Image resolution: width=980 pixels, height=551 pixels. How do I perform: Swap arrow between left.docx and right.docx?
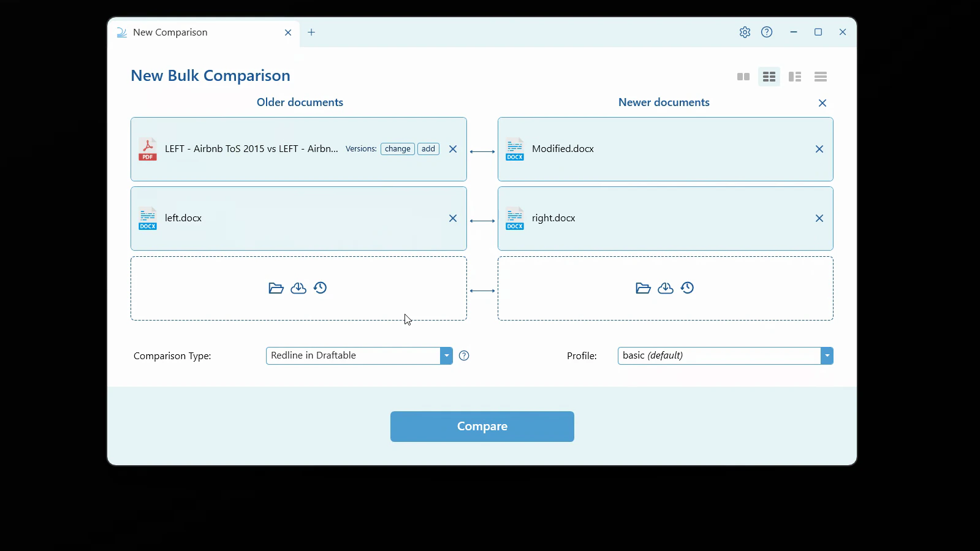[482, 221]
